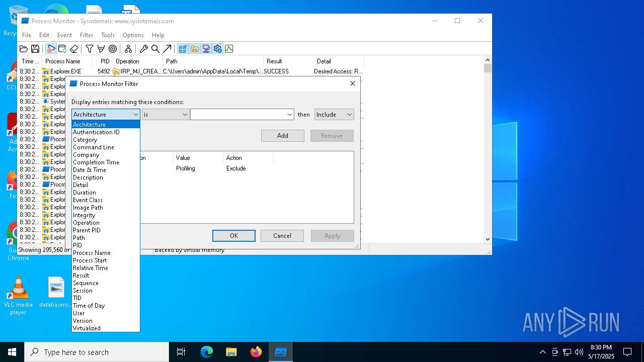
Task: Open the File menu
Action: tap(27, 35)
